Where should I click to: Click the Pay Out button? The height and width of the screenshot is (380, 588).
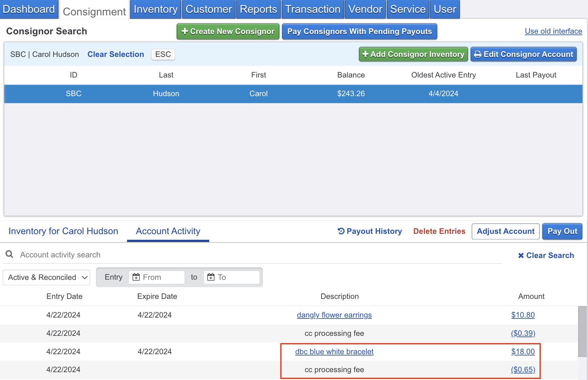pyautogui.click(x=562, y=231)
